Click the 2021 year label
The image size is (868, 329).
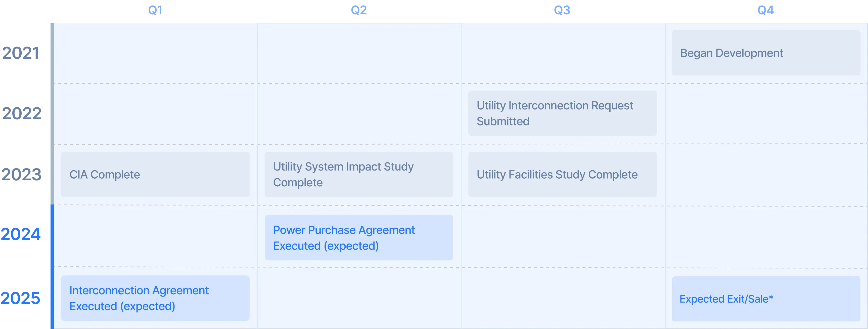[x=20, y=53]
